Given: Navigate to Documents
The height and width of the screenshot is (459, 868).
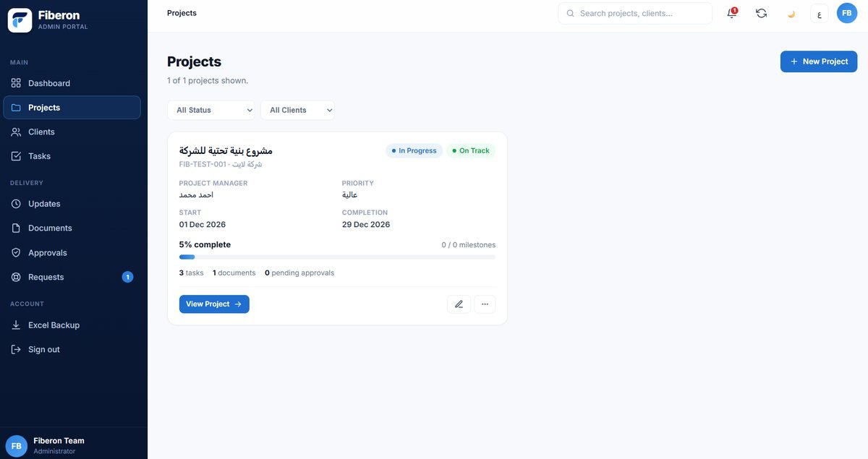Looking at the screenshot, I should pos(72,228).
